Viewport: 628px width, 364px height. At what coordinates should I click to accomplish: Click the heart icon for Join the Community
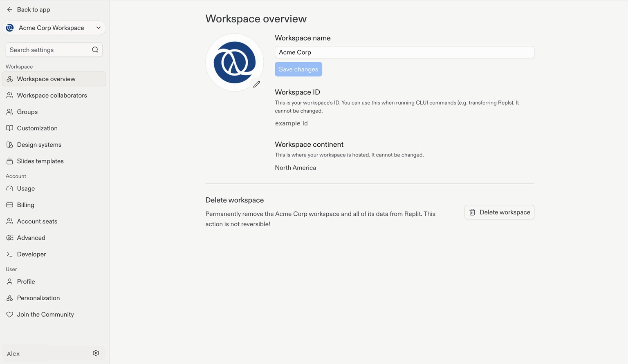tap(10, 315)
